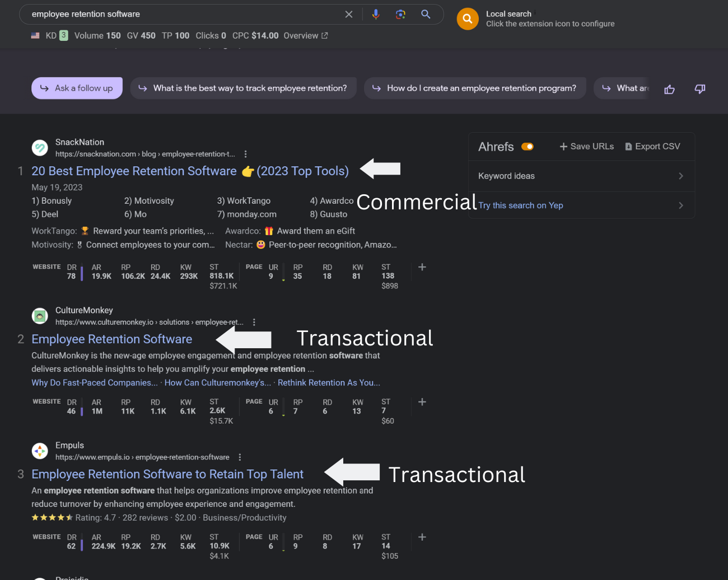Open the Why Do Fast-Paced Companies sitelink
Viewport: 728px width, 580px height.
95,382
